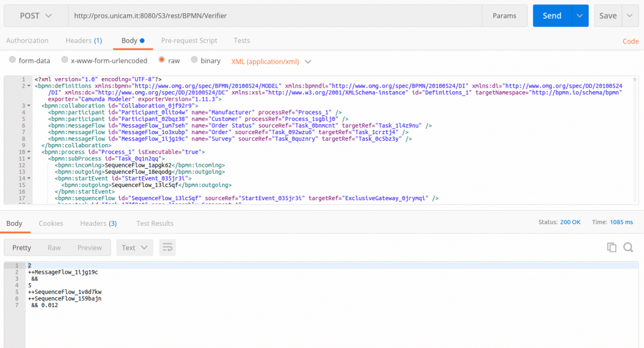Screen dimensions: 644x348
Task: Click ++SequenceFlow_159bajn in the response
Action: (x=65, y=298)
